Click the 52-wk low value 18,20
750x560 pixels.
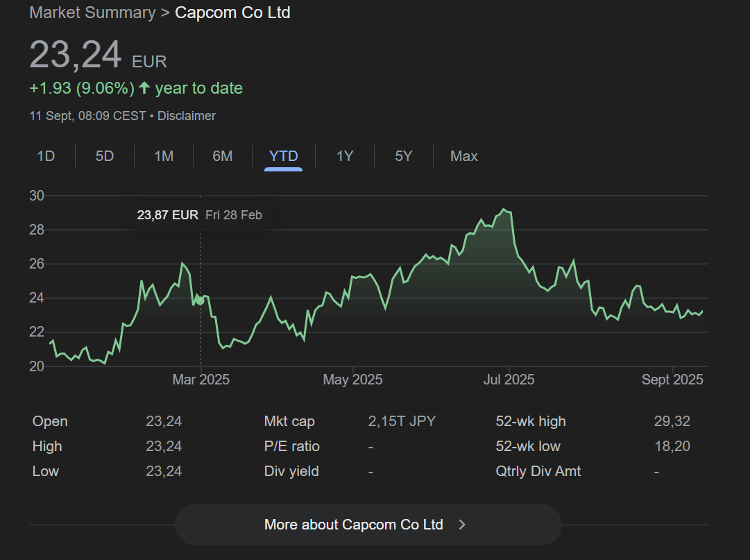672,446
